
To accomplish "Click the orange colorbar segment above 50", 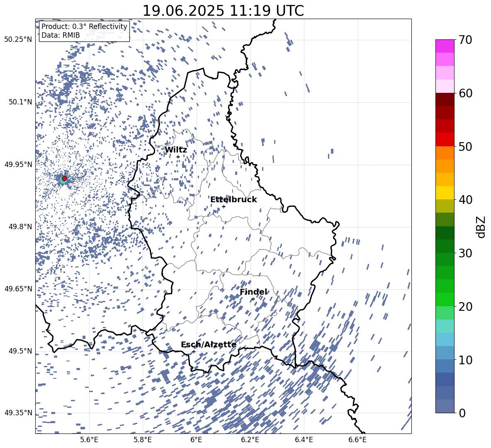I will point(445,153).
